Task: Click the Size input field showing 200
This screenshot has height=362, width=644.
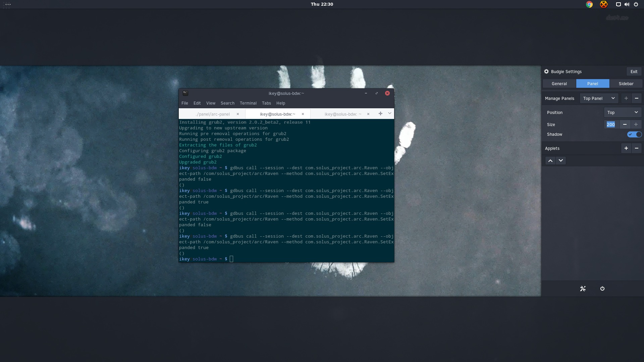Action: point(611,124)
